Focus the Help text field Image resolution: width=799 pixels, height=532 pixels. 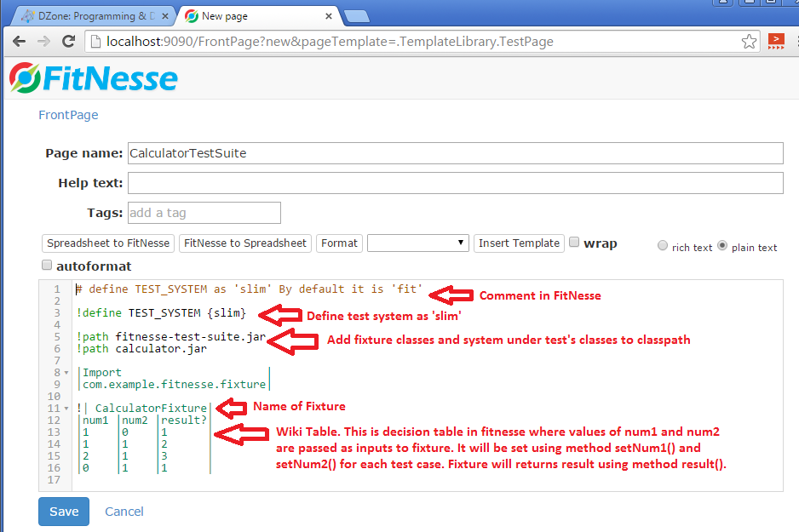pyautogui.click(x=455, y=183)
